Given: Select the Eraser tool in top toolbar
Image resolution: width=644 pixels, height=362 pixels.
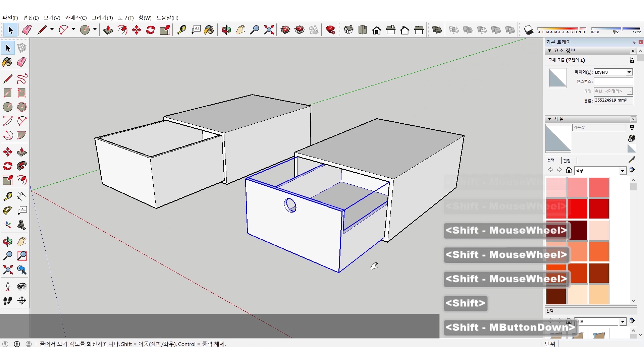Looking at the screenshot, I should 27,30.
